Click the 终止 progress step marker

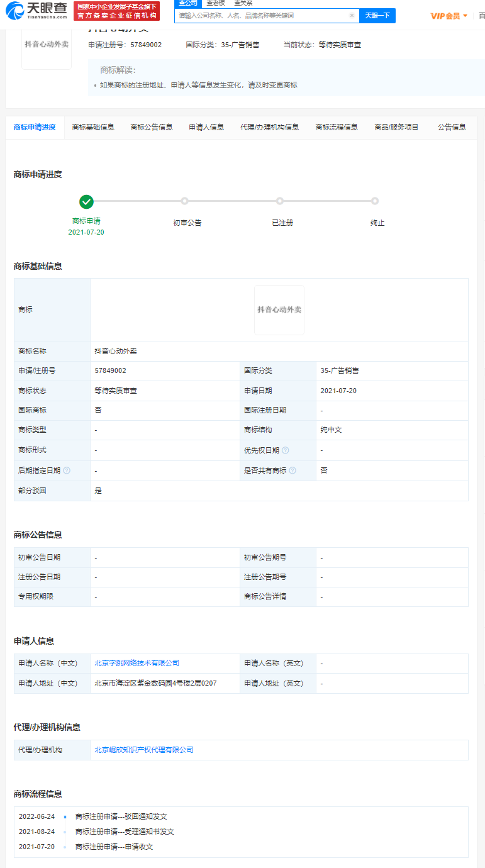point(375,201)
